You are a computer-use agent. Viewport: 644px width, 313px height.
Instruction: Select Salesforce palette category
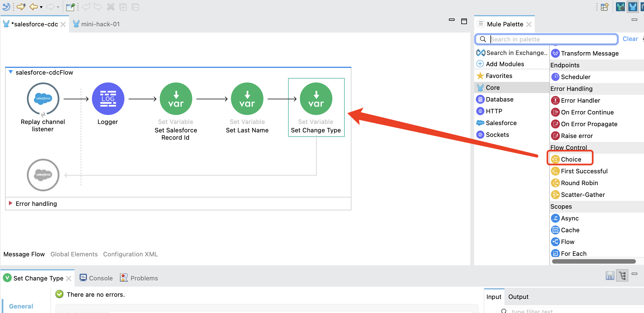tap(497, 123)
